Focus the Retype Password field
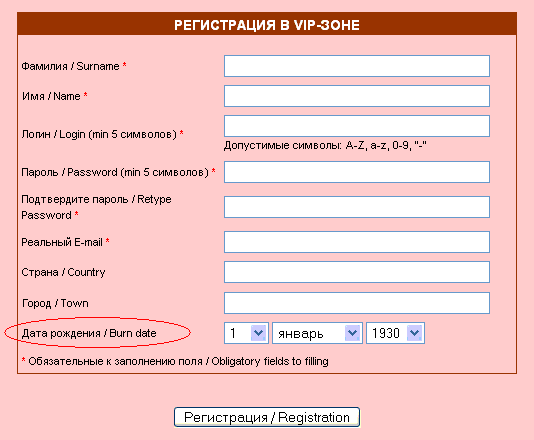534x440 pixels. (357, 207)
